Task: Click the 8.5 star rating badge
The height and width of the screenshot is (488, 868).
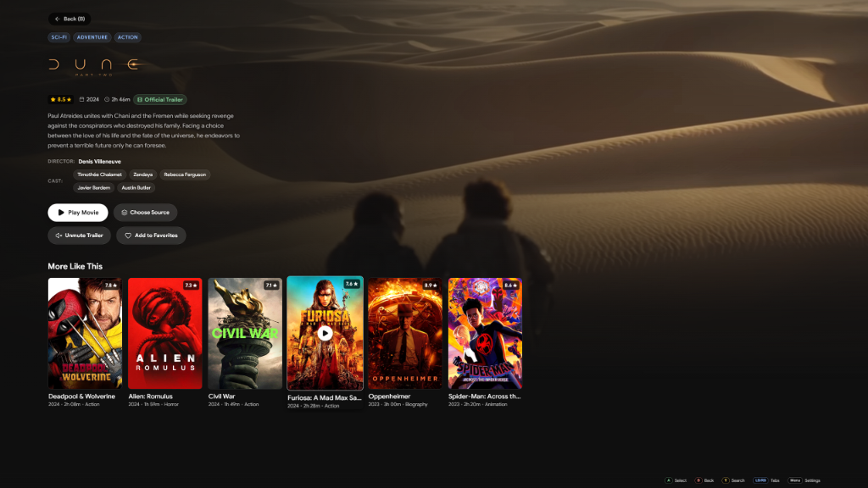Action: [x=61, y=100]
